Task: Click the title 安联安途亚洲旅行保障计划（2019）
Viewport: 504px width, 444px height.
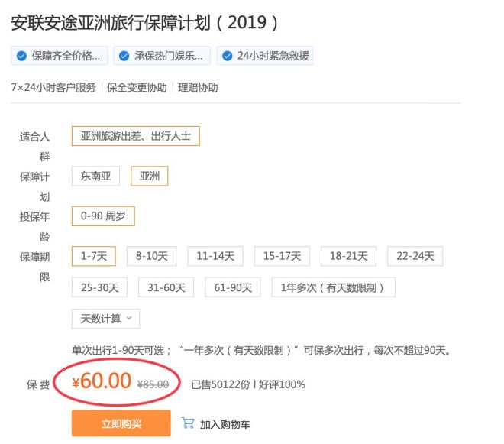Action: click(144, 22)
